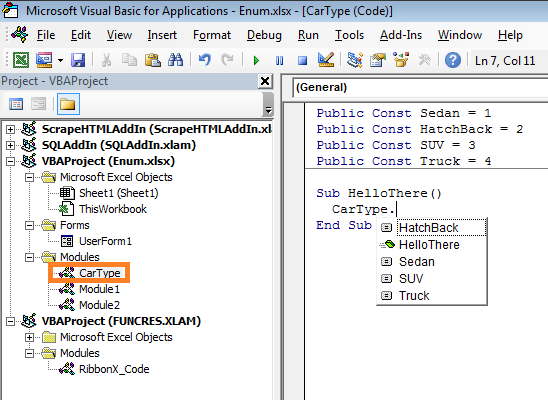This screenshot has width=548, height=400.
Task: Expand the ScrapeHTMLAddIn project node
Action: [x=10, y=129]
